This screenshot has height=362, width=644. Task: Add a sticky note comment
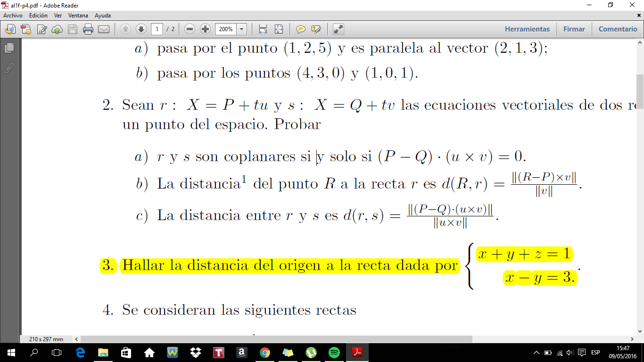(x=300, y=29)
